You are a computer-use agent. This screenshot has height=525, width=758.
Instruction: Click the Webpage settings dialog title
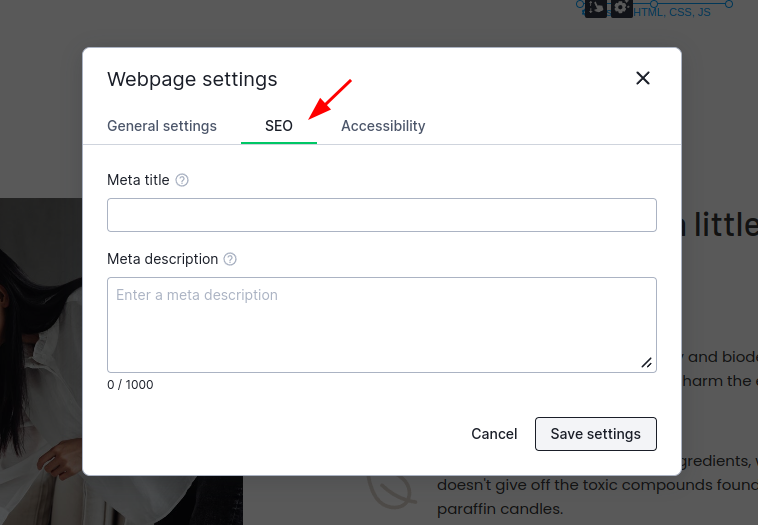(192, 79)
